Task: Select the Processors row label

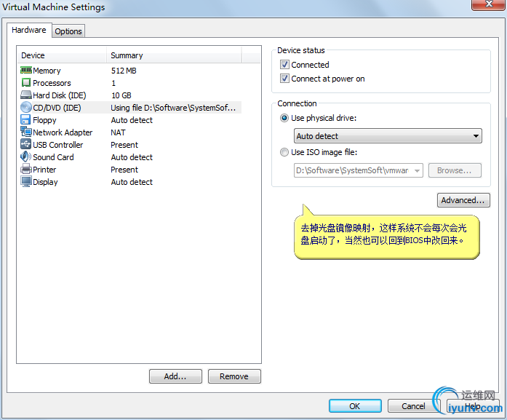Action: tap(52, 83)
